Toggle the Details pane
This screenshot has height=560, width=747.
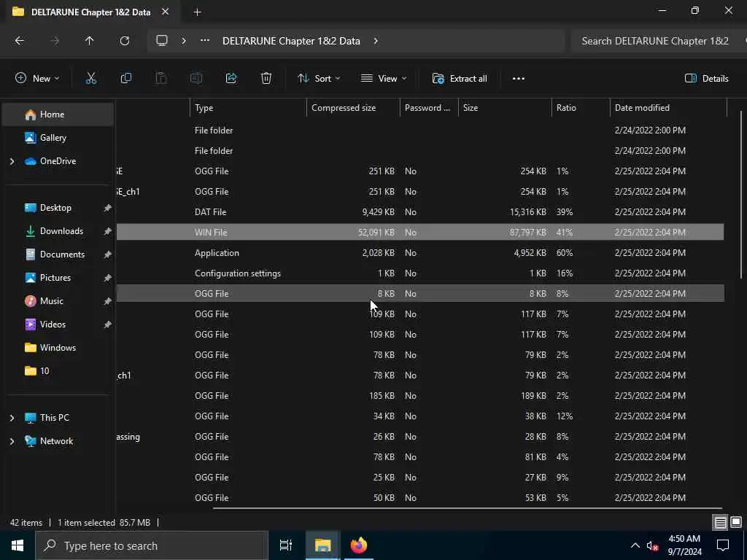coord(706,79)
